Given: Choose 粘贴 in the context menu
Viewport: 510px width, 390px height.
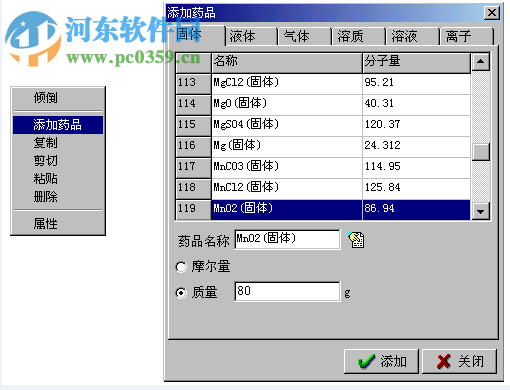Looking at the screenshot, I should tap(58, 179).
